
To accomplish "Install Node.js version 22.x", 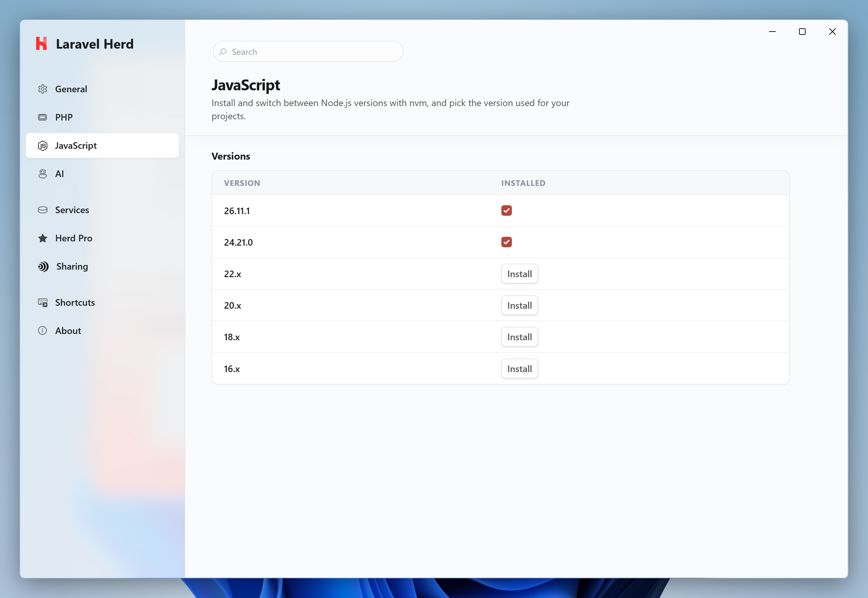I will (x=519, y=274).
